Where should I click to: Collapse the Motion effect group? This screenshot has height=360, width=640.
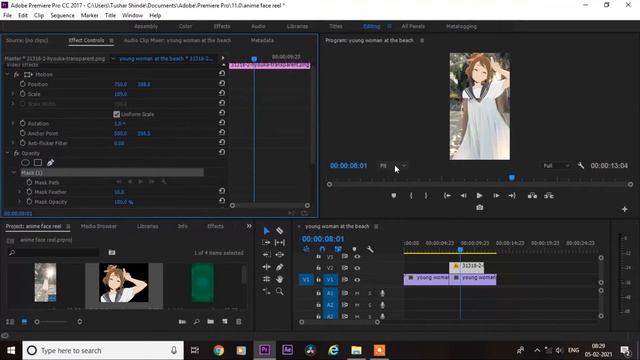pos(7,74)
